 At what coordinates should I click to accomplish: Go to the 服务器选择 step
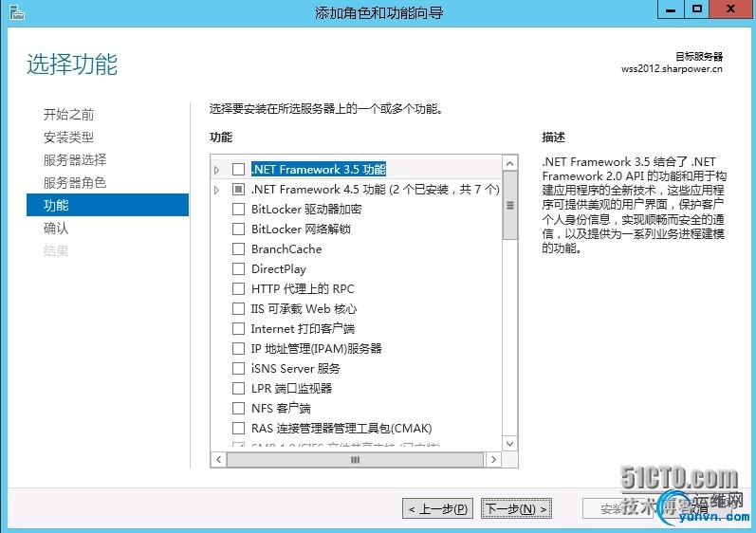[x=75, y=160]
